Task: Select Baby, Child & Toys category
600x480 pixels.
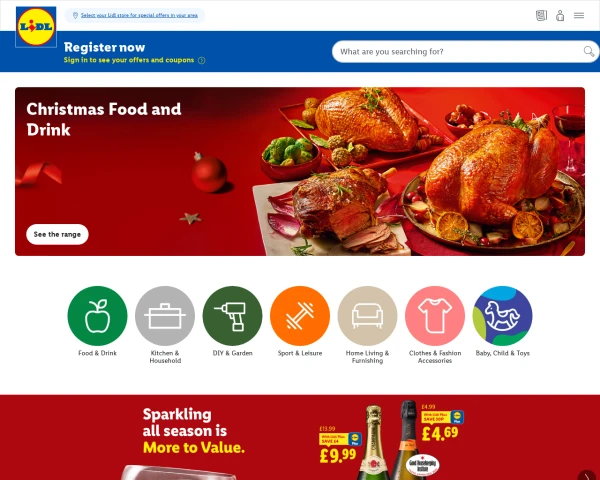Action: click(502, 316)
